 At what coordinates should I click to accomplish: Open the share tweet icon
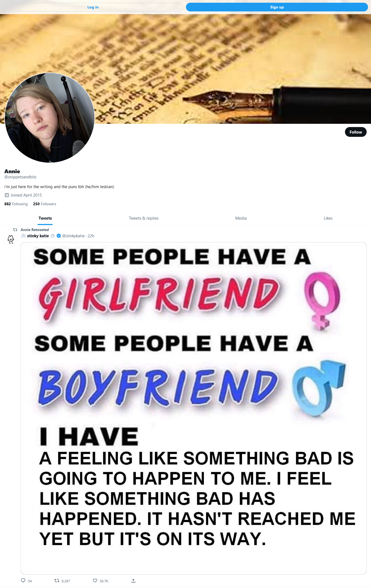pos(133,580)
